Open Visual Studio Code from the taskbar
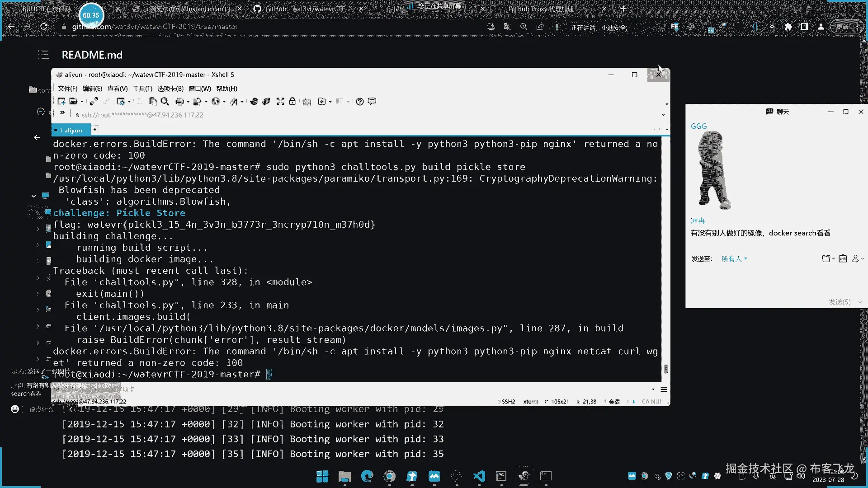Image resolution: width=868 pixels, height=488 pixels. (x=479, y=476)
